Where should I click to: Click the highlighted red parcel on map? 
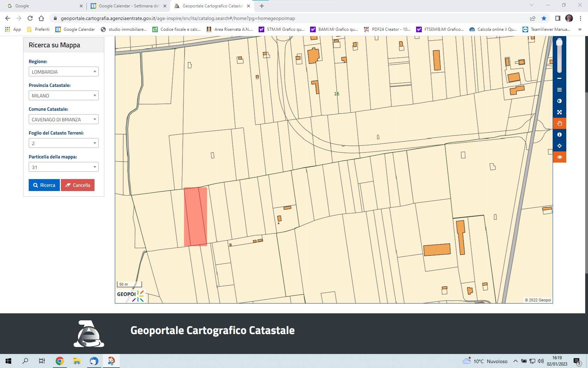(195, 217)
